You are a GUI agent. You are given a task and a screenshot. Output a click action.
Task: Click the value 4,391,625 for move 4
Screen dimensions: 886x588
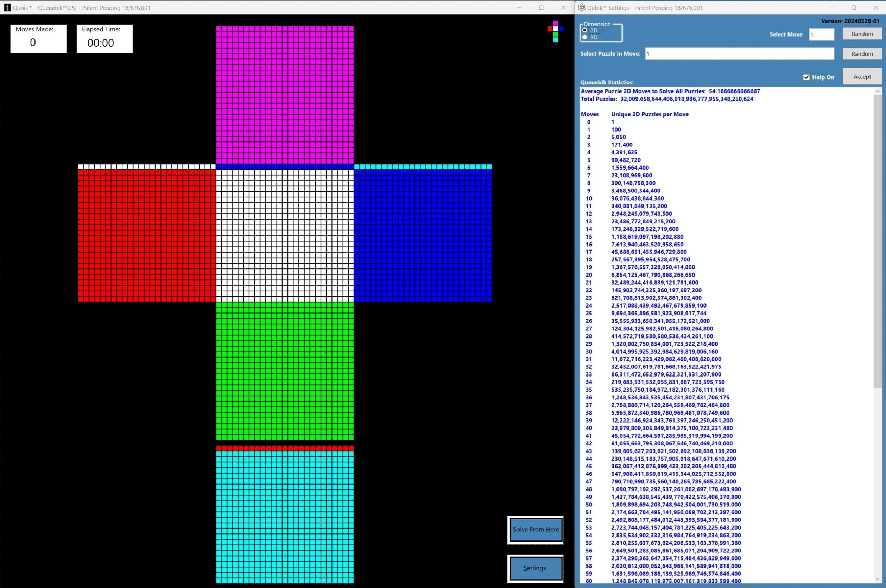pyautogui.click(x=624, y=152)
